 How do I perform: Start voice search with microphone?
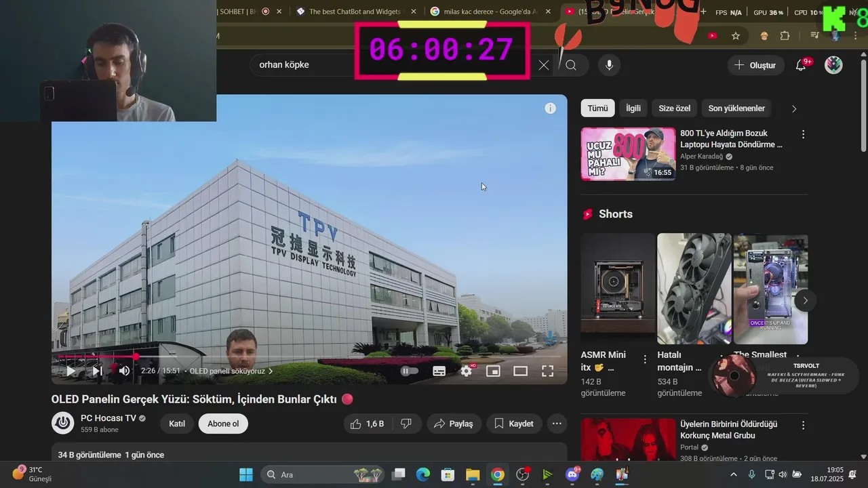click(x=609, y=65)
